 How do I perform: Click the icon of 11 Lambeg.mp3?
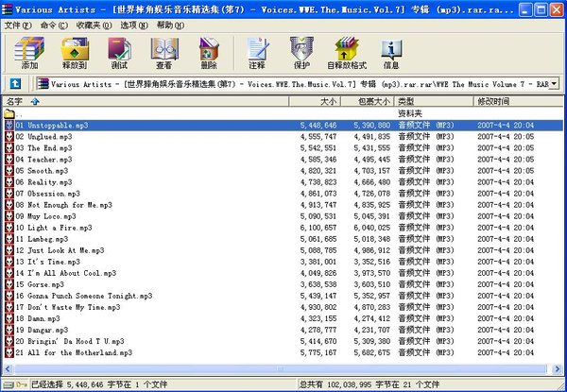click(x=9, y=239)
